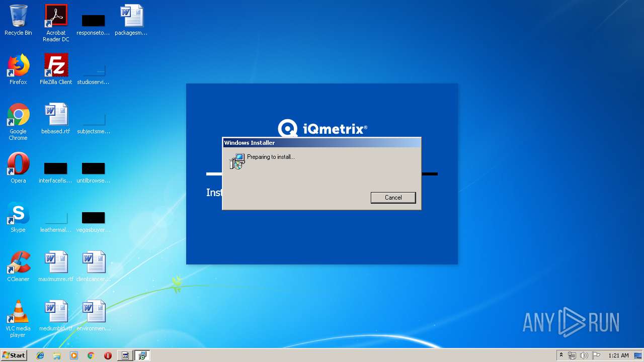Screen dimensions: 644x362
Task: Open Windows Media Player taskbar icon
Action: point(74,355)
